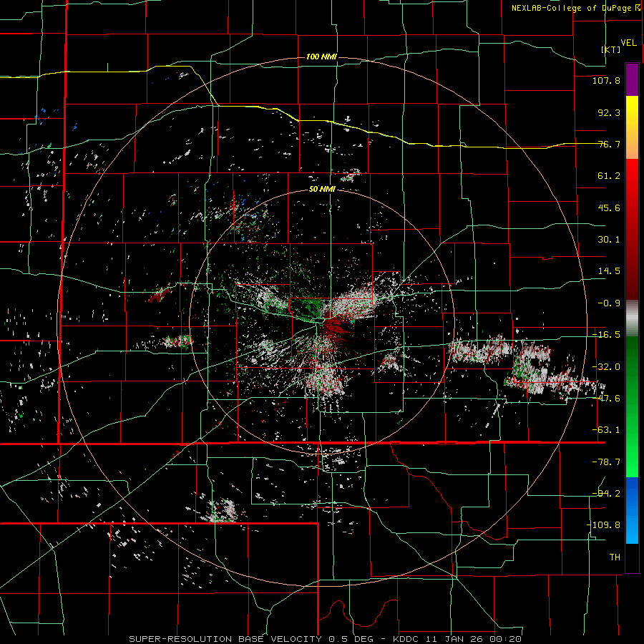The image size is (644, 644).
Task: Click the 61.2 scale value
Action: [x=609, y=176]
